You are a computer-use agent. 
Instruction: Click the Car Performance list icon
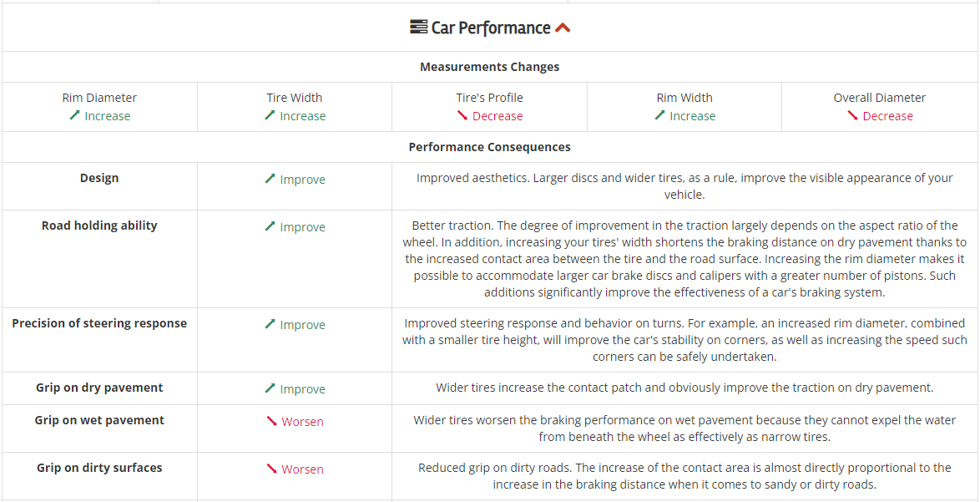coord(418,28)
